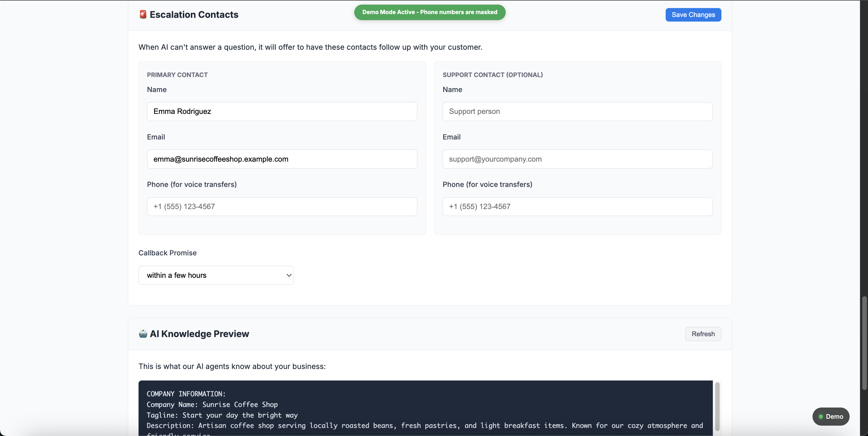Click the support contact Name field
Screen dimensions: 868x436
577,112
